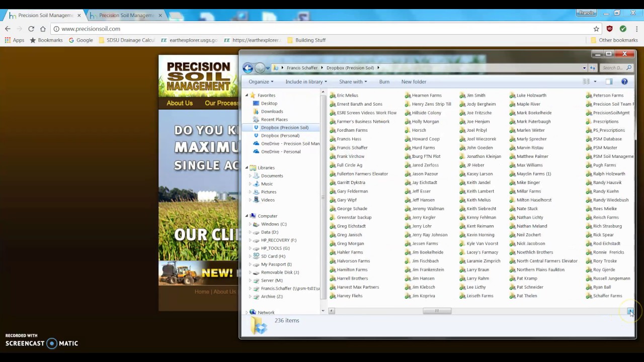Click Home link in website footer

coord(202,292)
